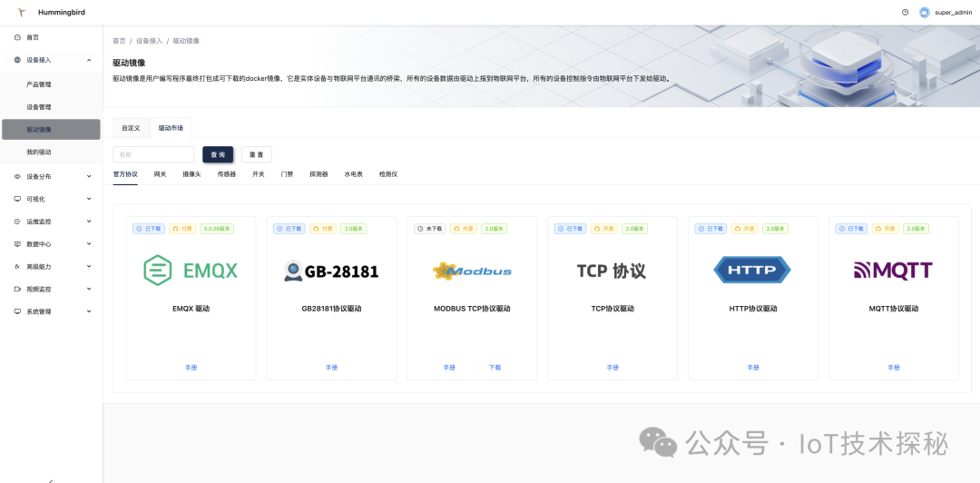Click the 重置 reset button
Viewport: 980px width, 483px height.
tap(256, 154)
